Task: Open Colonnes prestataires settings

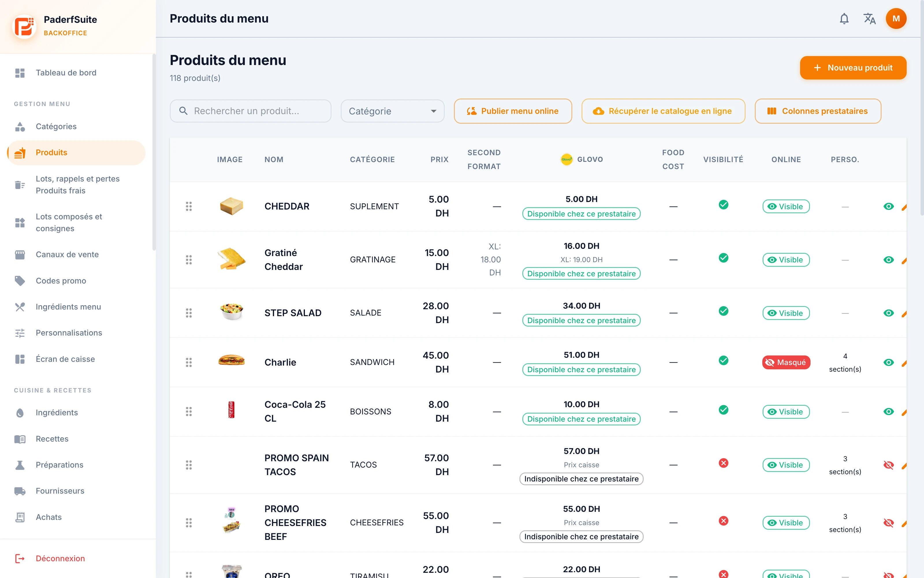Action: tap(818, 111)
